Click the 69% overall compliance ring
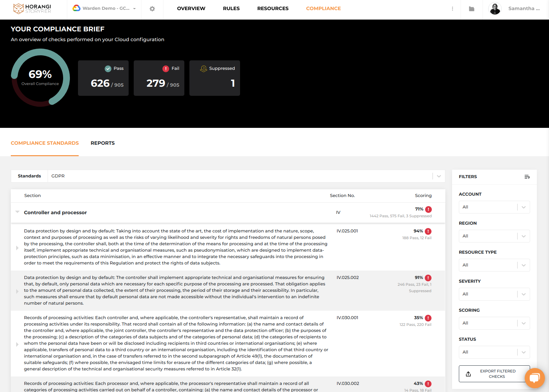This screenshot has width=549, height=392. [40, 78]
